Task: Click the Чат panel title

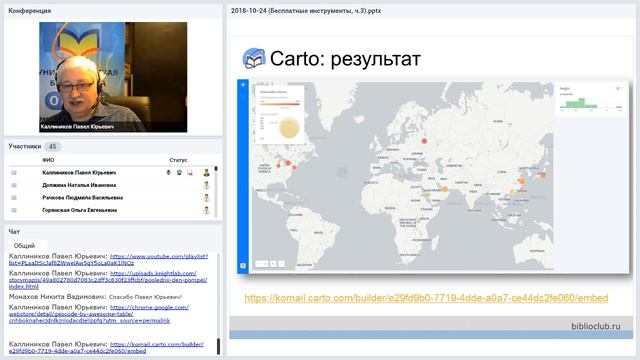Action: (x=14, y=231)
